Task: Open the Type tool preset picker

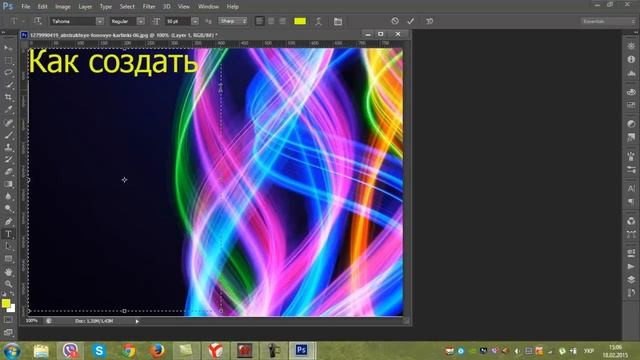Action: [x=17, y=21]
